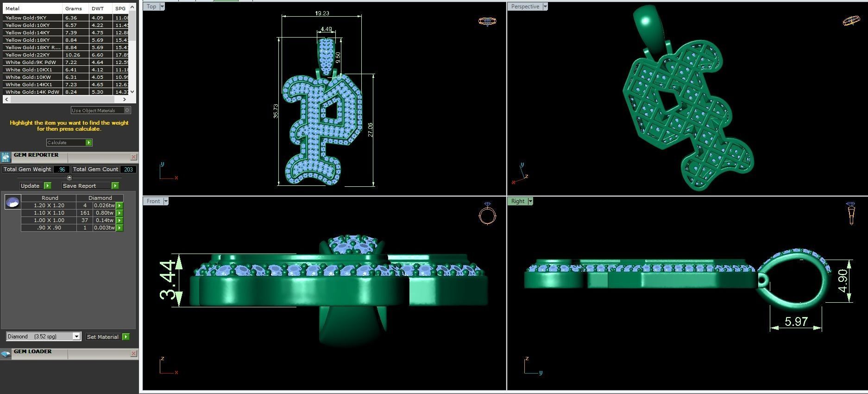Screen dimensions: 868x394
Task: Click the Diamond column header in gem table
Action: point(100,197)
